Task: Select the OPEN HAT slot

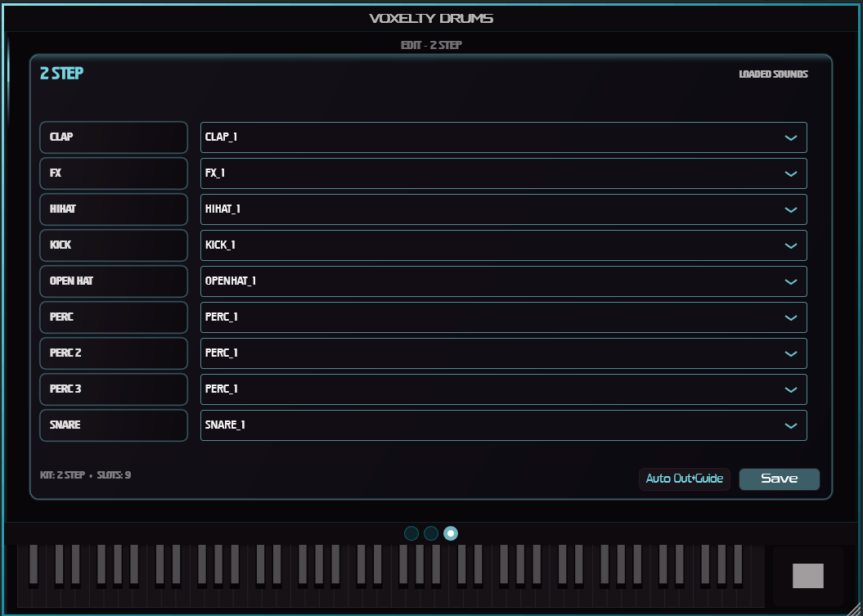Action: 113,281
